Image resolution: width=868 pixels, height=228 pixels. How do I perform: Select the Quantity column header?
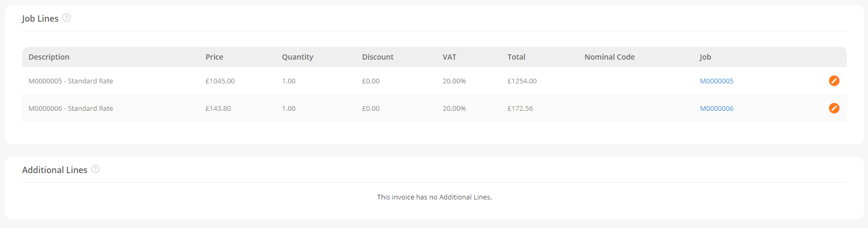(x=297, y=57)
